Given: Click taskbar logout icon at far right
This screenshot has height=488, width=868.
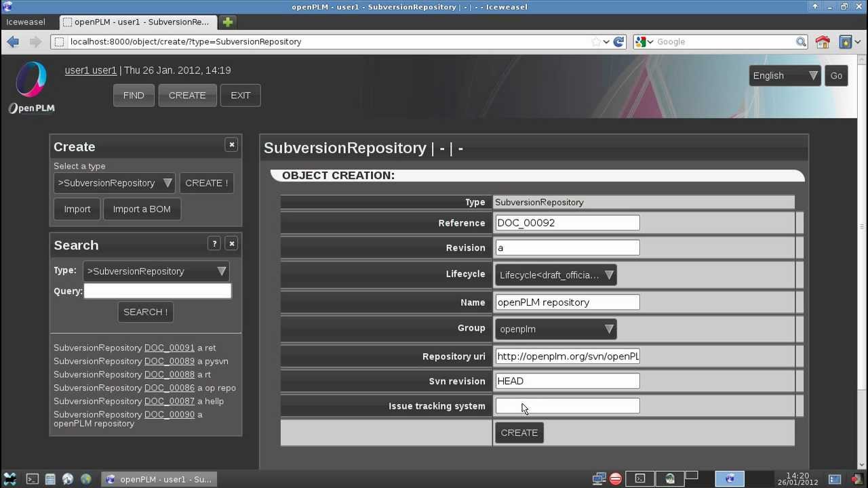Looking at the screenshot, I should 857,479.
